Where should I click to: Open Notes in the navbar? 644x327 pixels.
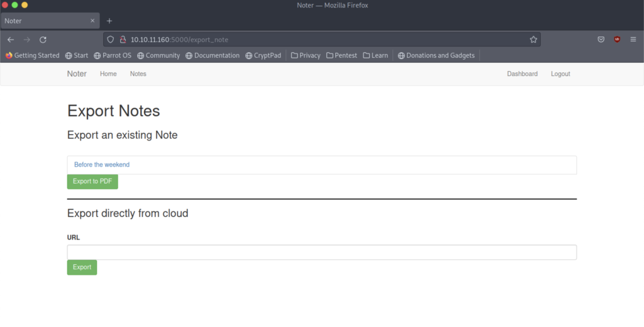tap(138, 74)
